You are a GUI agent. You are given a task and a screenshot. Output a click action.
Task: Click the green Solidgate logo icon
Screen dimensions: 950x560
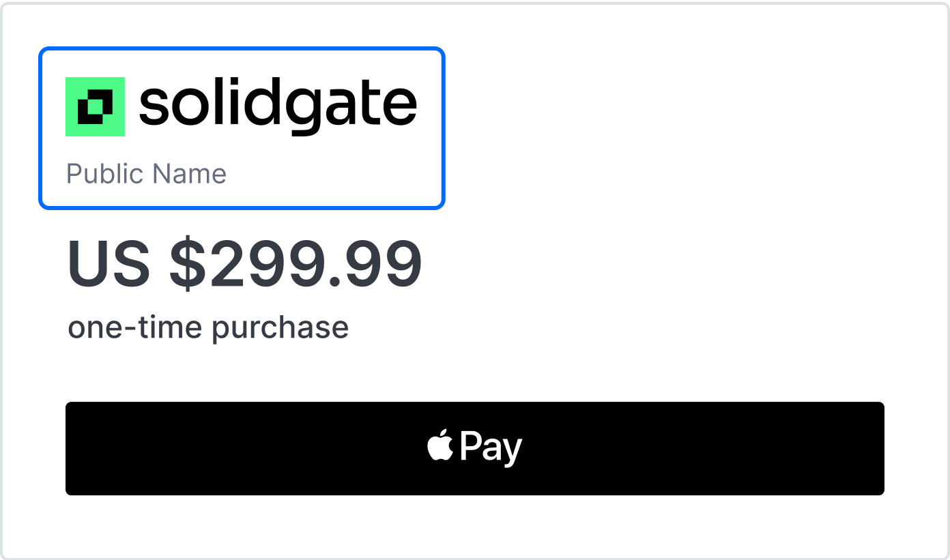click(95, 106)
